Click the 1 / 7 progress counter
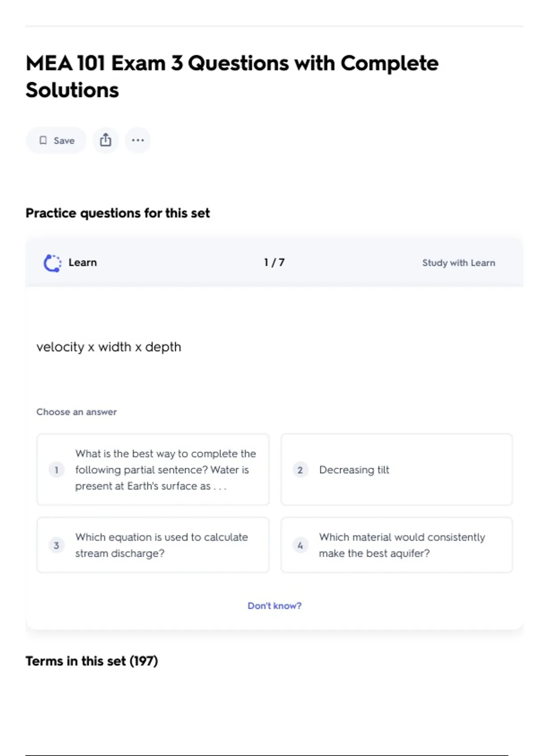 tap(274, 262)
